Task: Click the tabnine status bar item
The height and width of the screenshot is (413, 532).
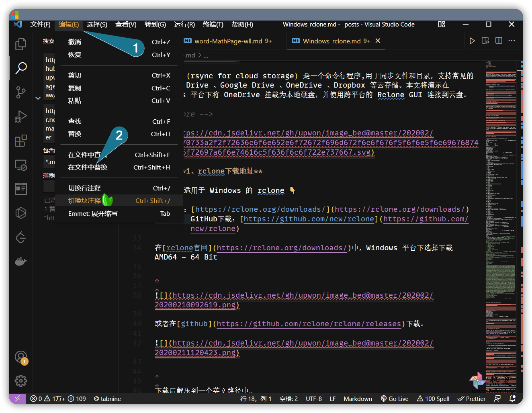Action: [x=107, y=399]
